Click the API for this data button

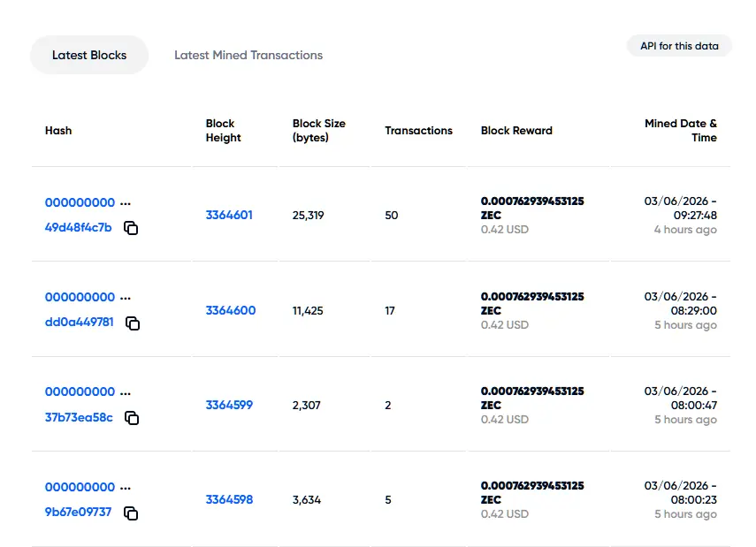click(679, 46)
